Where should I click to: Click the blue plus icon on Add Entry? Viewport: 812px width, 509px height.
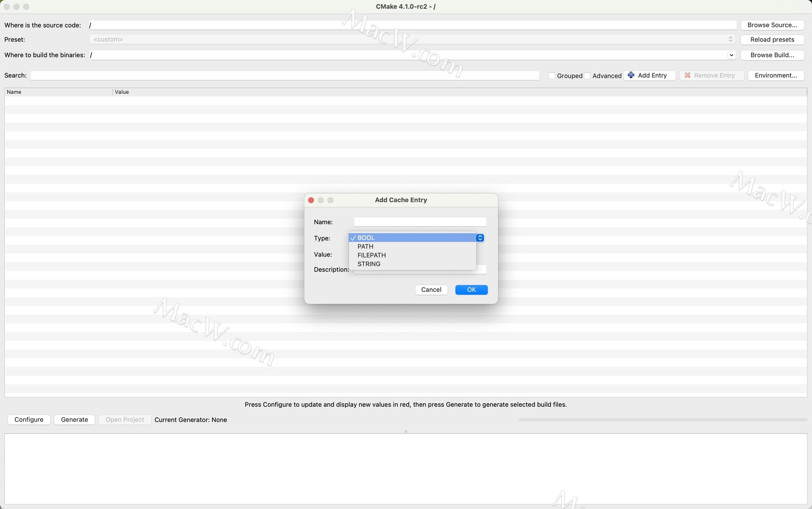coord(631,75)
